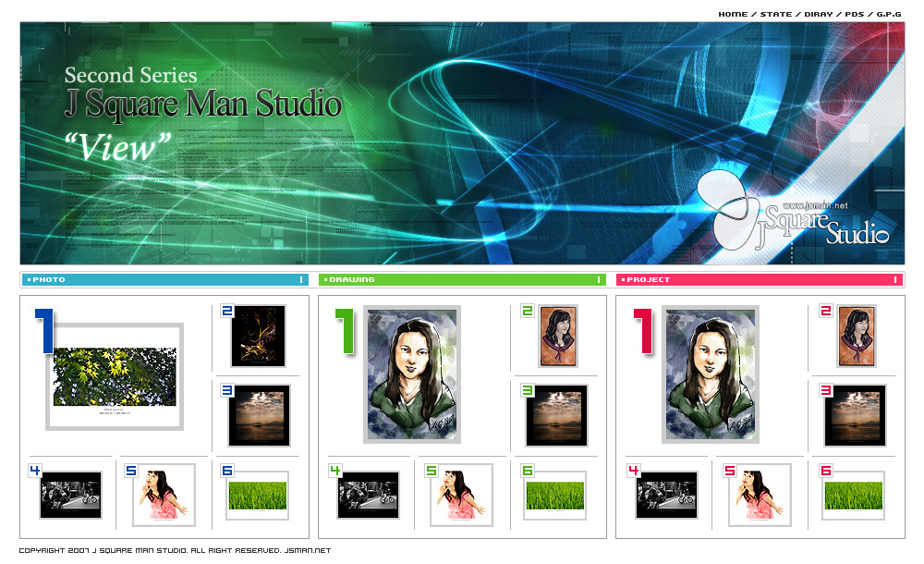The height and width of the screenshot is (564, 924).
Task: Open black-and-white street thumbnail in Photo section
Action: tap(70, 496)
